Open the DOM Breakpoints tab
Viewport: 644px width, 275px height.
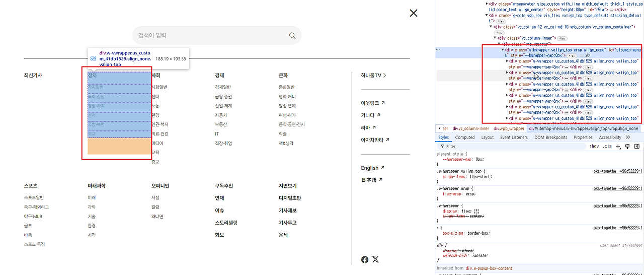(x=550, y=137)
